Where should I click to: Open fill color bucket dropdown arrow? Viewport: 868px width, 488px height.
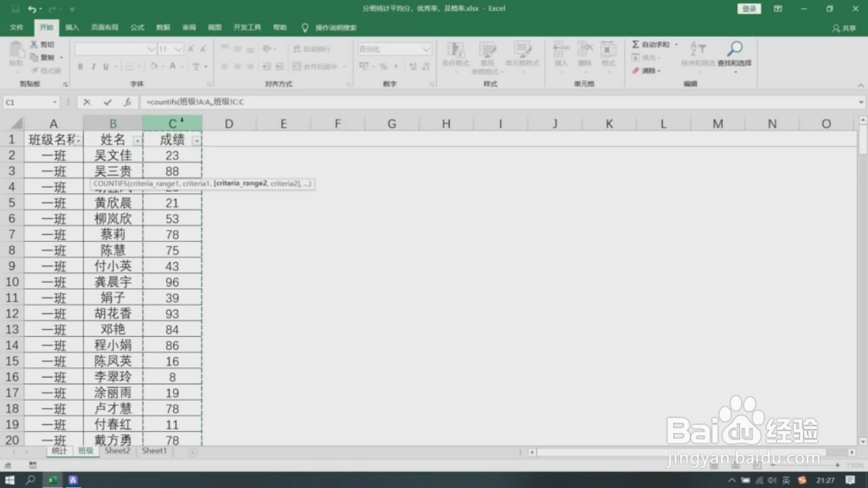click(x=163, y=66)
